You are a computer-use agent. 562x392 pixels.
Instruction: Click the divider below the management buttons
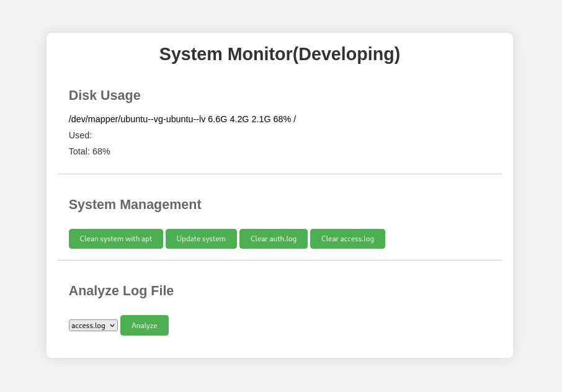click(280, 261)
